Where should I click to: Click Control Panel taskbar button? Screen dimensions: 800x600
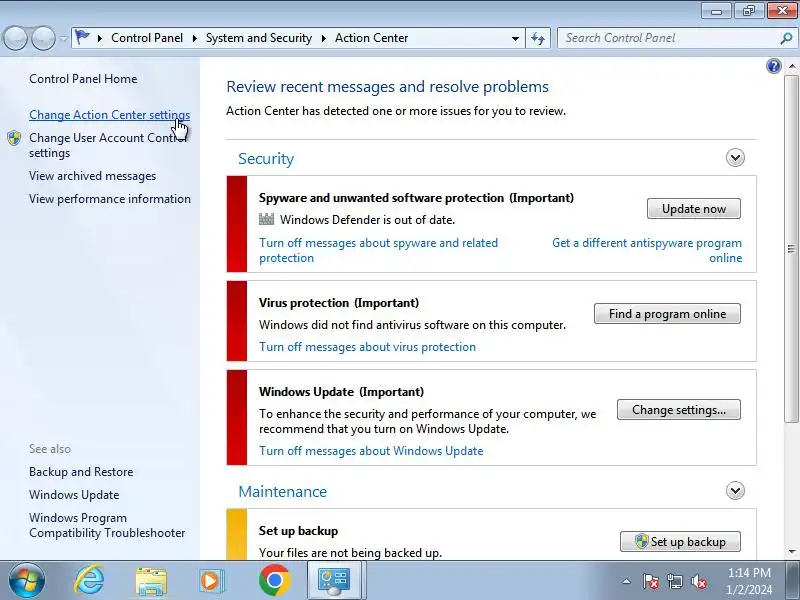335,581
